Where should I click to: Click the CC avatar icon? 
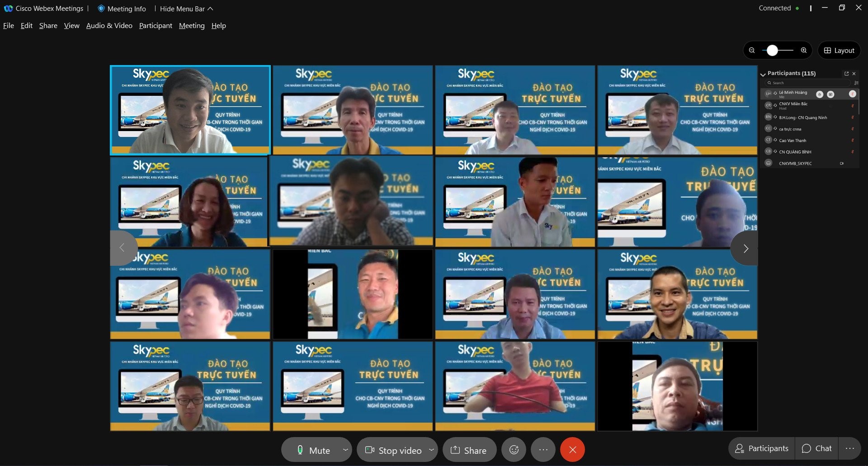768,128
